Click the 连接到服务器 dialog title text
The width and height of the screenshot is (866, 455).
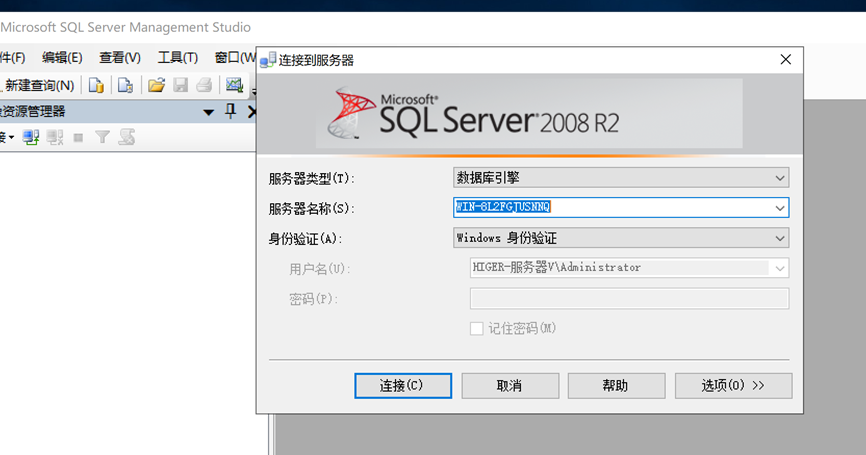point(316,60)
